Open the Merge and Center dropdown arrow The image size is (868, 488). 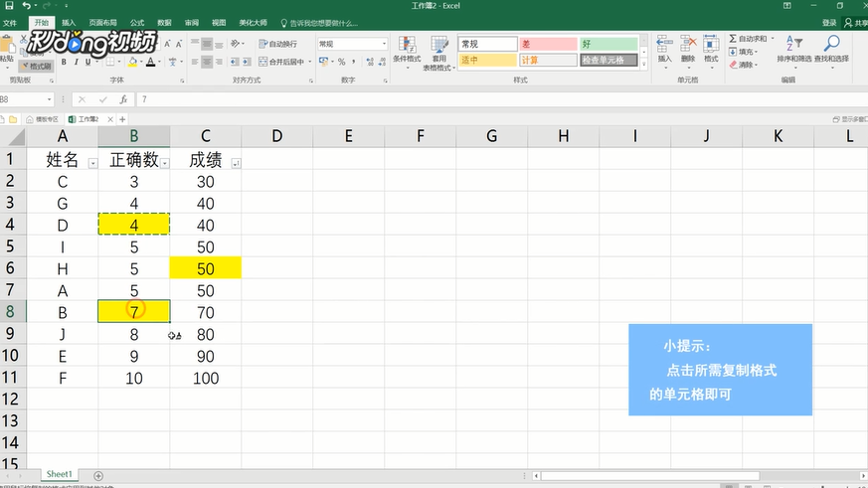point(310,62)
